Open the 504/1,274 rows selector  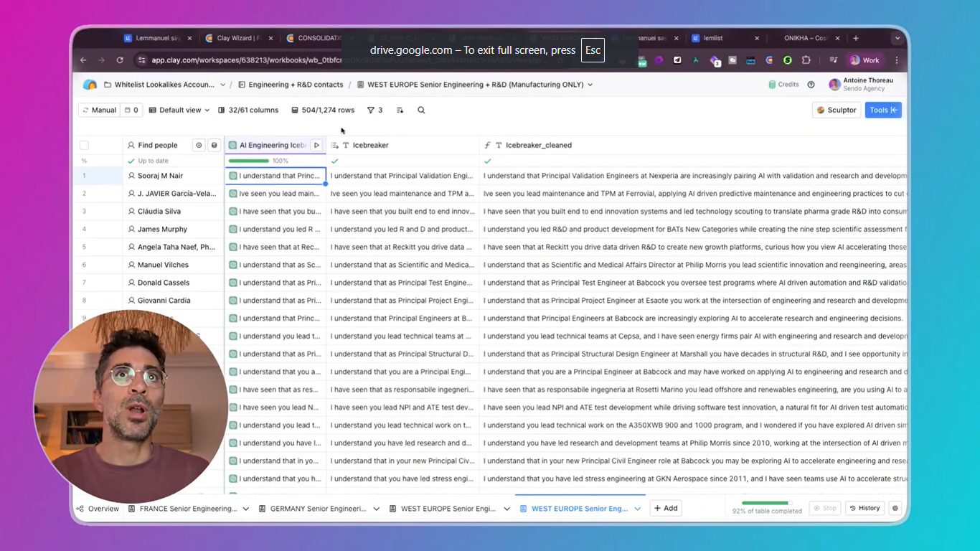323,110
